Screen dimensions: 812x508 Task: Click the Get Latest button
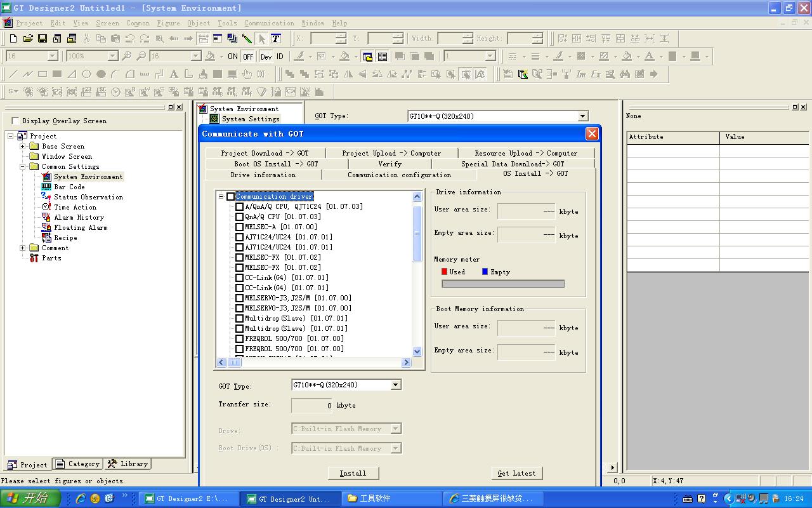coord(516,473)
